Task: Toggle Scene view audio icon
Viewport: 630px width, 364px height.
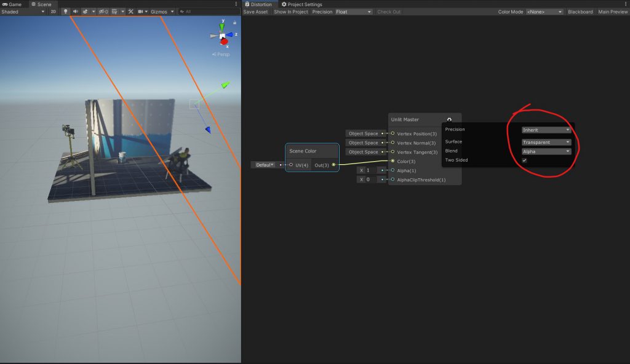Action: 76,12
